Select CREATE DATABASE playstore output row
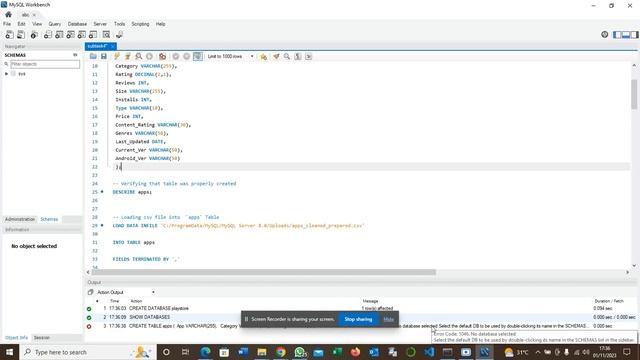The image size is (640, 360). tap(361, 309)
